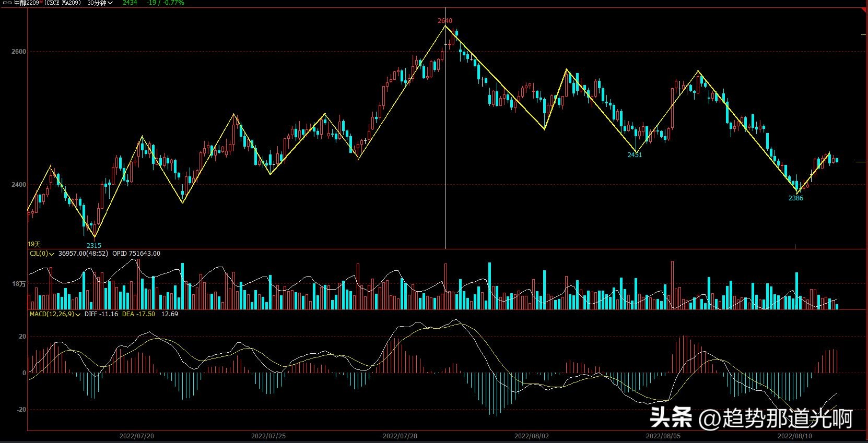Click the latest price 2434 in header
868x443 pixels.
[130, 3]
